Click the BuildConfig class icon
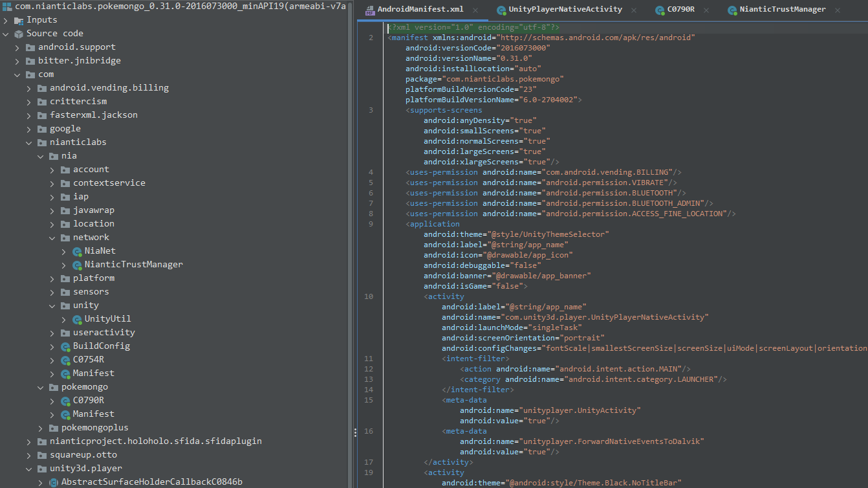 [x=65, y=346]
